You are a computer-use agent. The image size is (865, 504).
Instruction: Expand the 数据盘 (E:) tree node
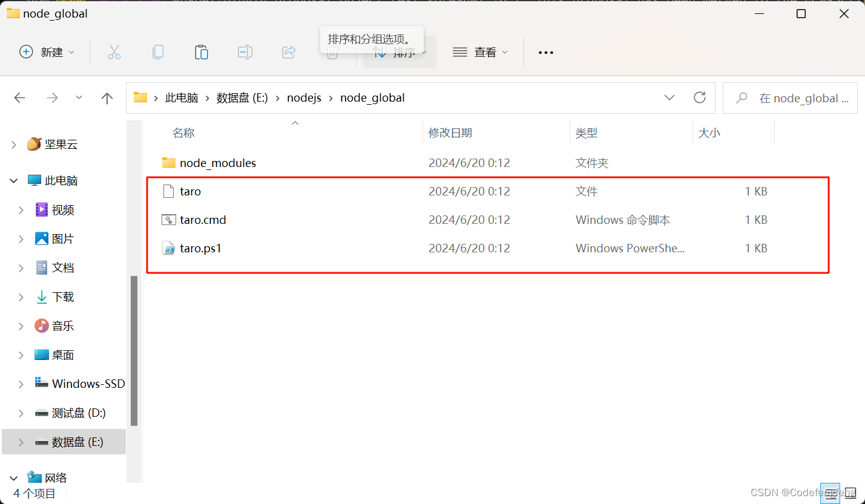pos(21,442)
